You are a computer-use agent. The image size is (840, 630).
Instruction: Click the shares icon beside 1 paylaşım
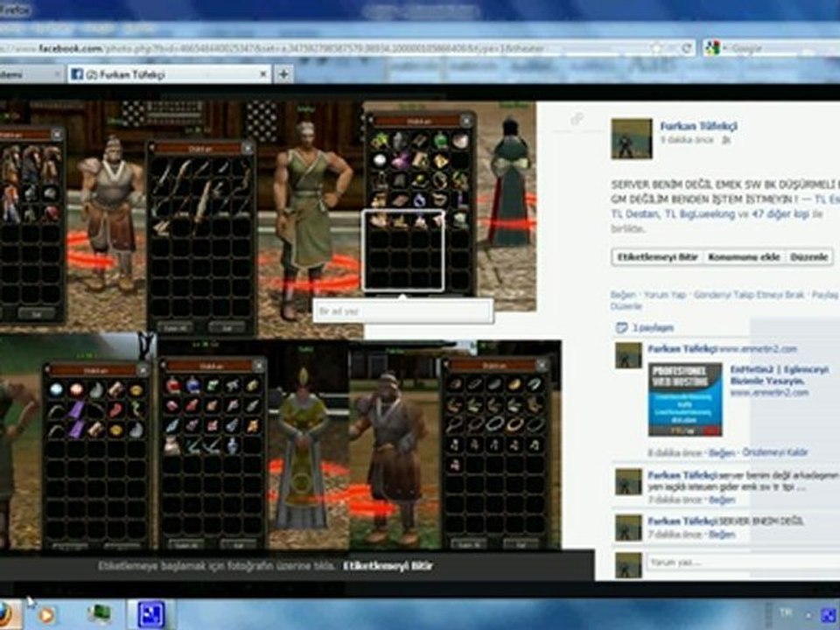click(x=621, y=327)
